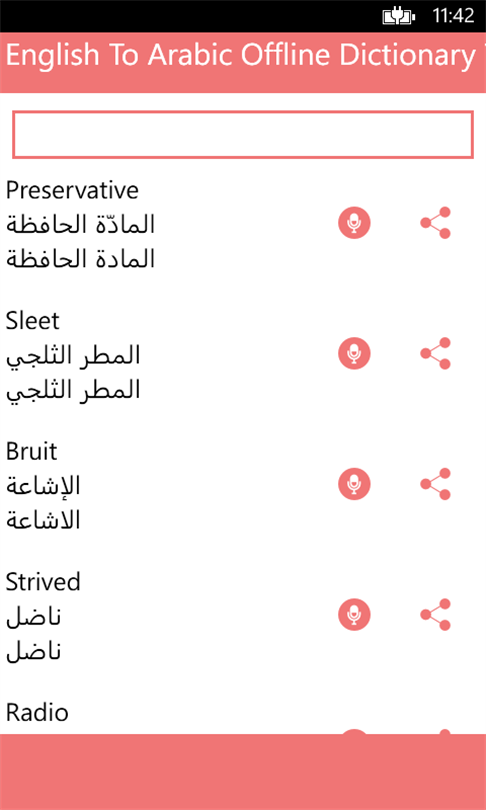This screenshot has width=486, height=810.
Task: Open the Bruit entry
Action: (x=32, y=451)
